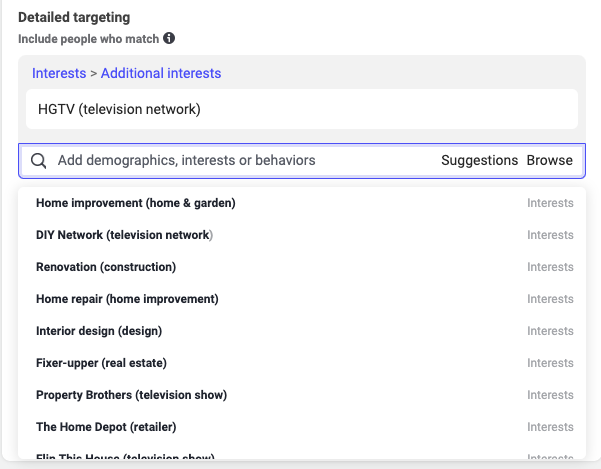
Task: Click Interests label on DIY Network row
Action: pyautogui.click(x=550, y=235)
